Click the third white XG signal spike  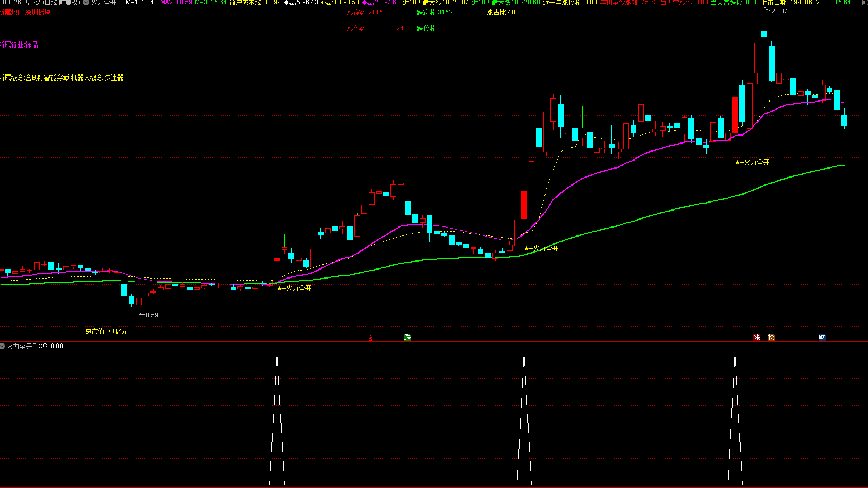click(735, 418)
